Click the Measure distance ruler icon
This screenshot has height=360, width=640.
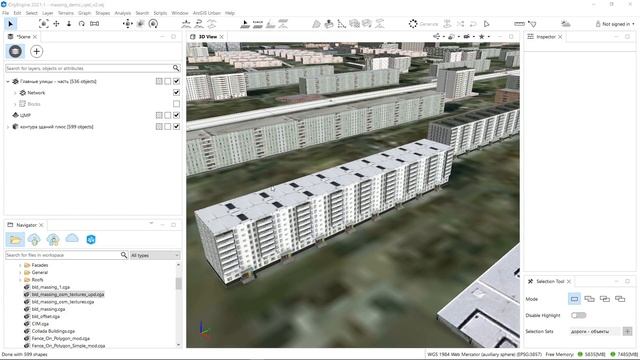(x=519, y=24)
